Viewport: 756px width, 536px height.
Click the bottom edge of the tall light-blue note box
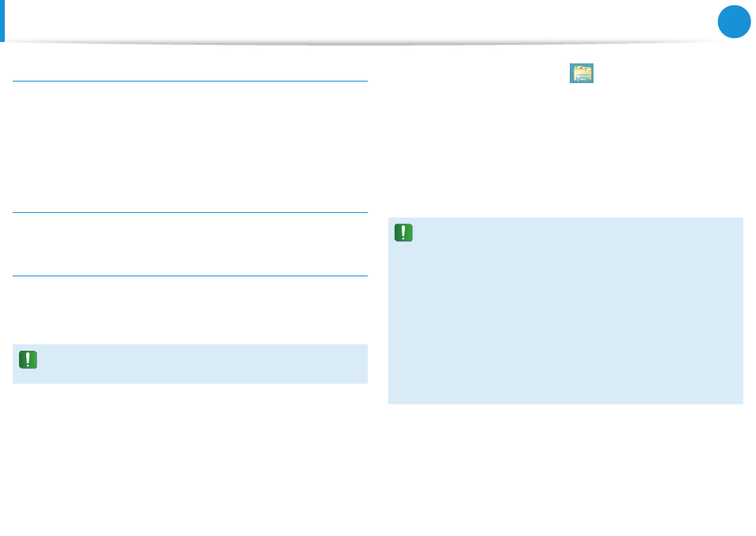pyautogui.click(x=566, y=404)
